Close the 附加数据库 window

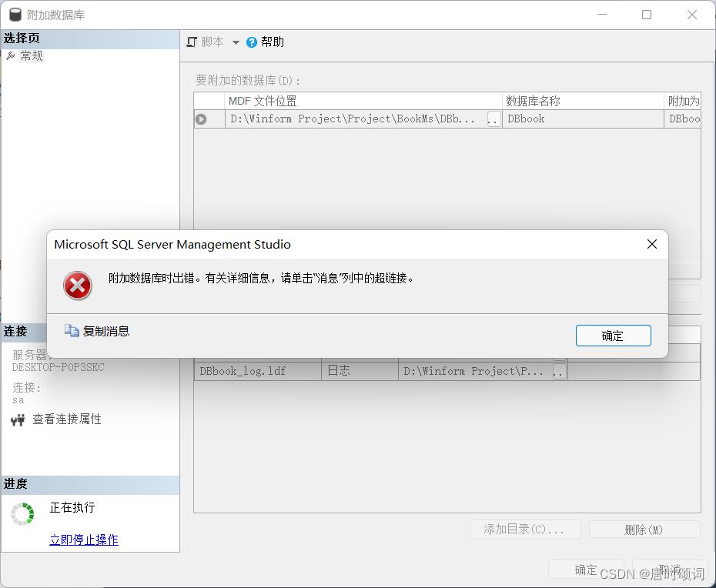click(692, 15)
